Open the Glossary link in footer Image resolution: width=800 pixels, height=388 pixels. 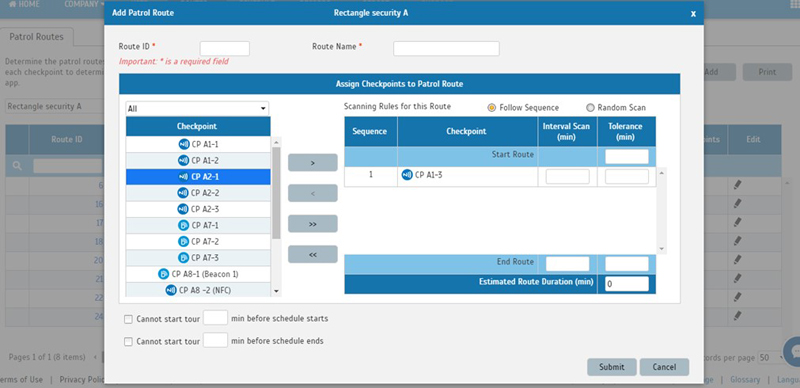(745, 379)
